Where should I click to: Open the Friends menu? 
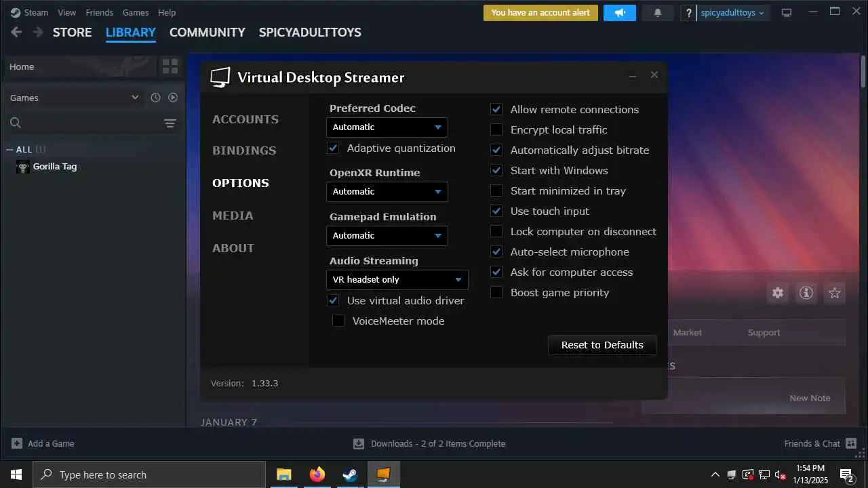[x=99, y=12]
